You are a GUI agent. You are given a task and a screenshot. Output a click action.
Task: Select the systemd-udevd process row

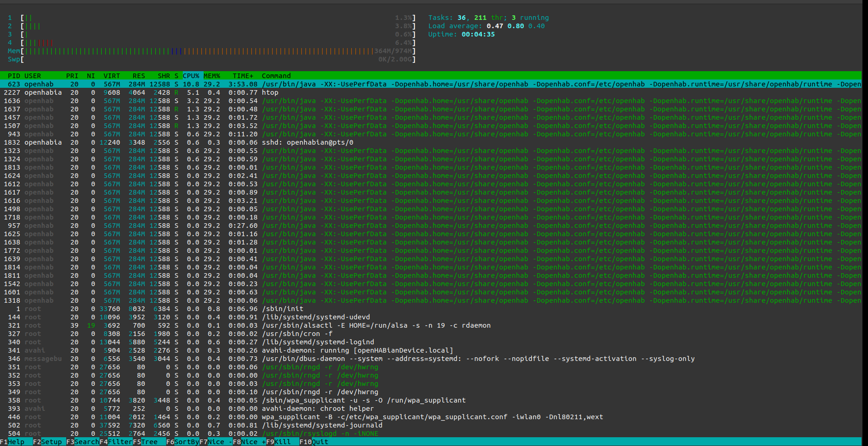click(431, 317)
